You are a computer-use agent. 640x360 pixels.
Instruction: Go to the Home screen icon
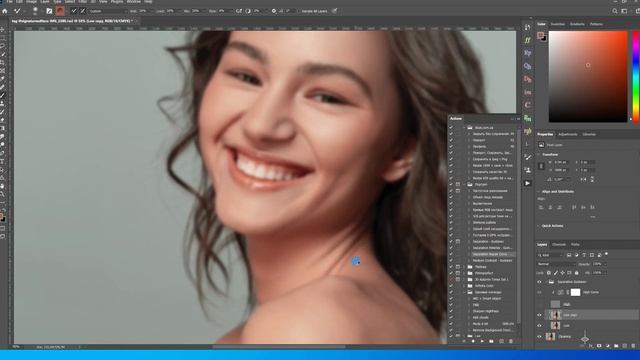pos(4,11)
